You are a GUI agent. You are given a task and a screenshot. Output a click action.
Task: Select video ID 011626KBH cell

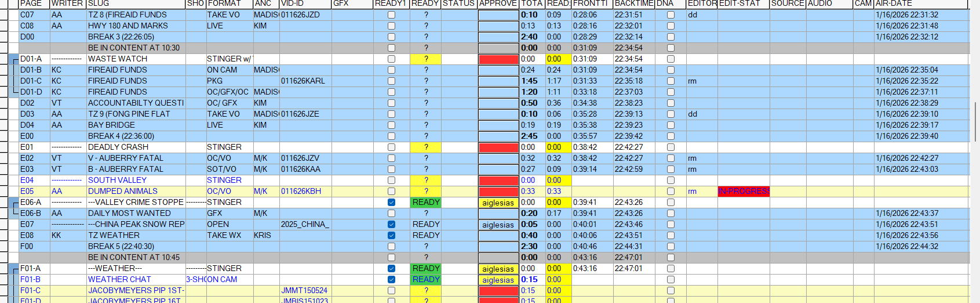(x=301, y=192)
